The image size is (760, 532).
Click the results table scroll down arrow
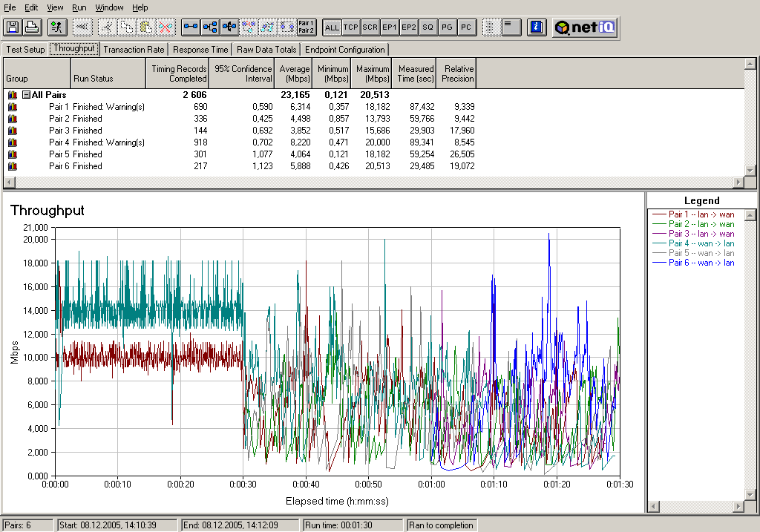coord(750,170)
